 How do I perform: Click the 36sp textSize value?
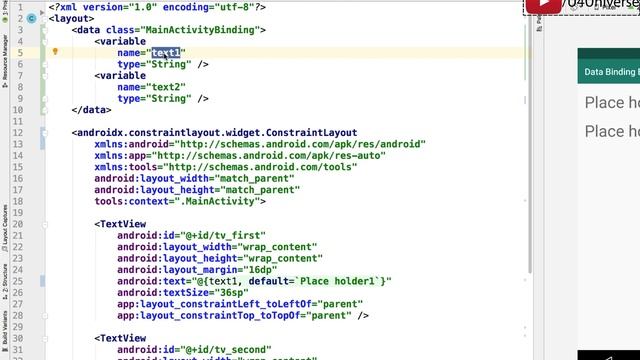tap(231, 293)
